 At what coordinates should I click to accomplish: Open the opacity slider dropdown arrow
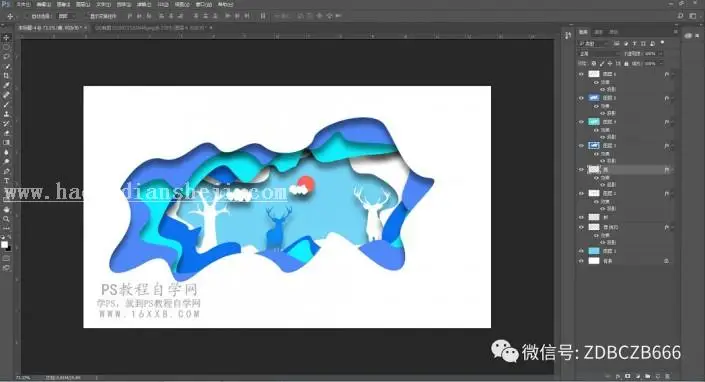coord(660,53)
